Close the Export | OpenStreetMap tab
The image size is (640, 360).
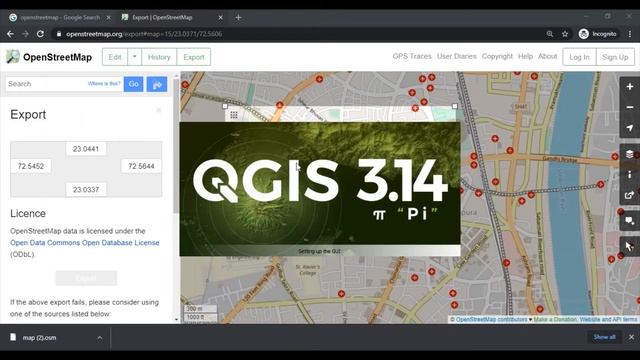click(220, 18)
